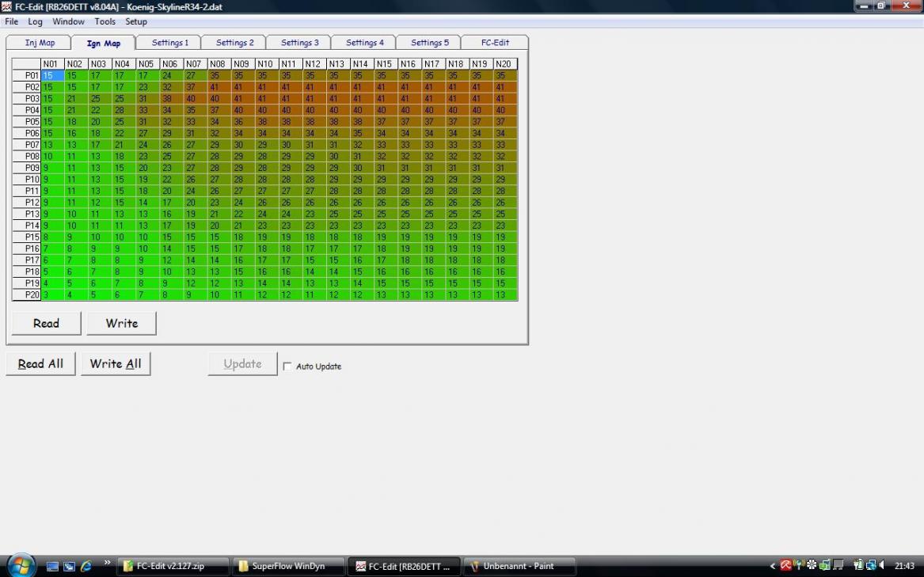
Task: Click the FC-Edit icon in title bar
Action: click(7, 6)
